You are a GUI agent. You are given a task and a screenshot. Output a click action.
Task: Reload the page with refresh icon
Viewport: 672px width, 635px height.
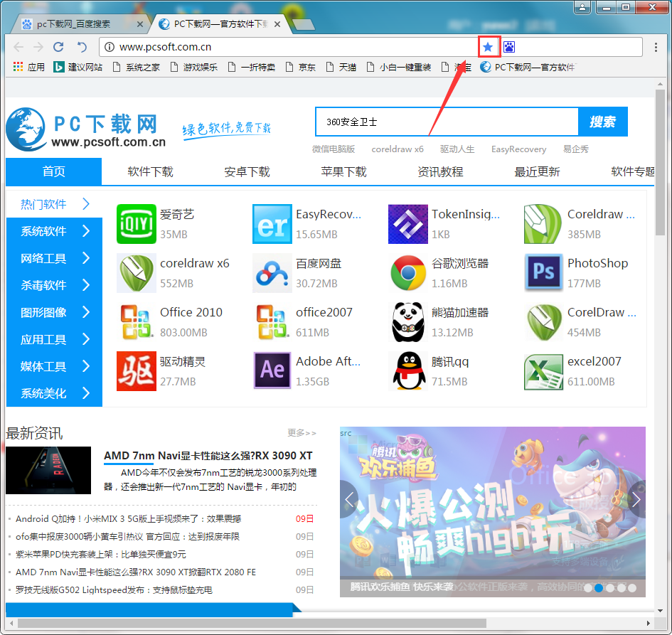coord(59,47)
